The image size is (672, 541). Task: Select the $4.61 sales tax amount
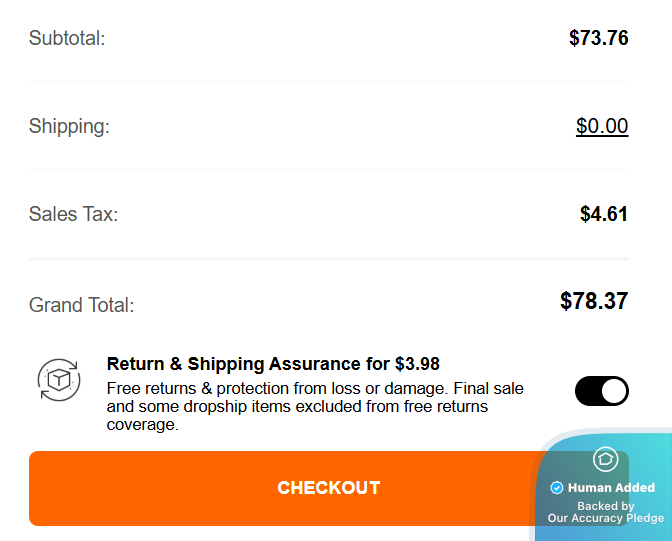click(x=604, y=214)
